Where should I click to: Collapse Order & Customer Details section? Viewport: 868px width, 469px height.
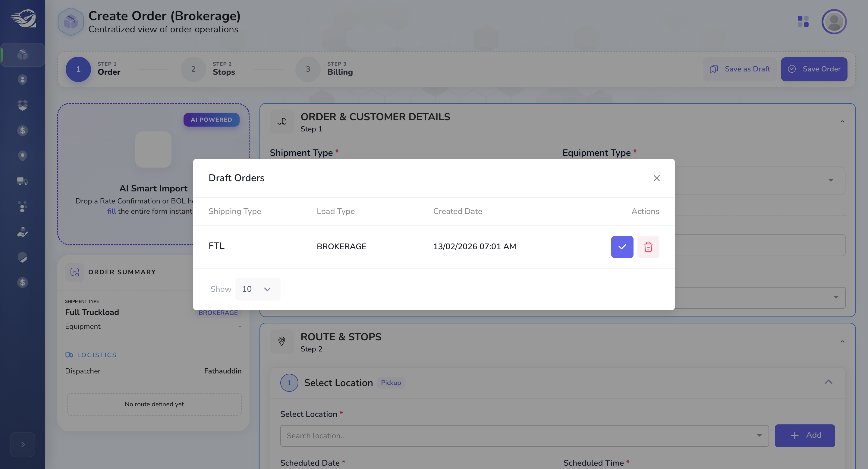click(x=842, y=122)
